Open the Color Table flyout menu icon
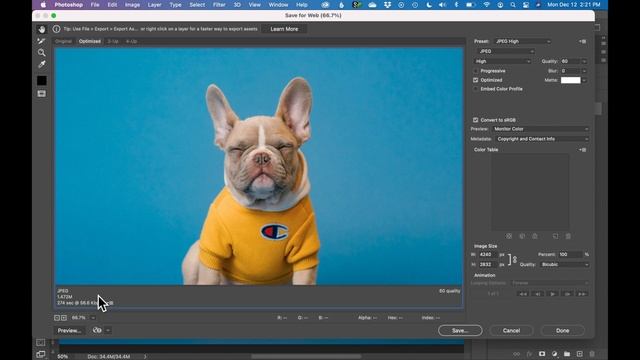The width and height of the screenshot is (640, 360). tap(582, 150)
